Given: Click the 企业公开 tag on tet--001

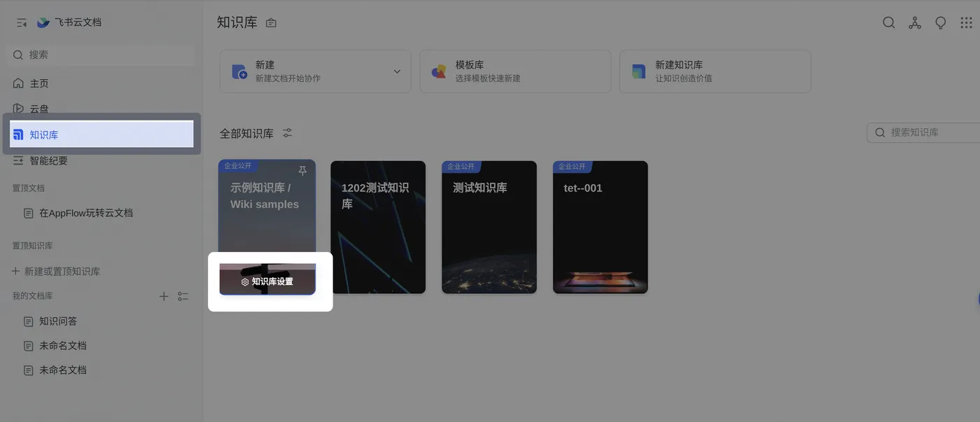Looking at the screenshot, I should coord(572,167).
